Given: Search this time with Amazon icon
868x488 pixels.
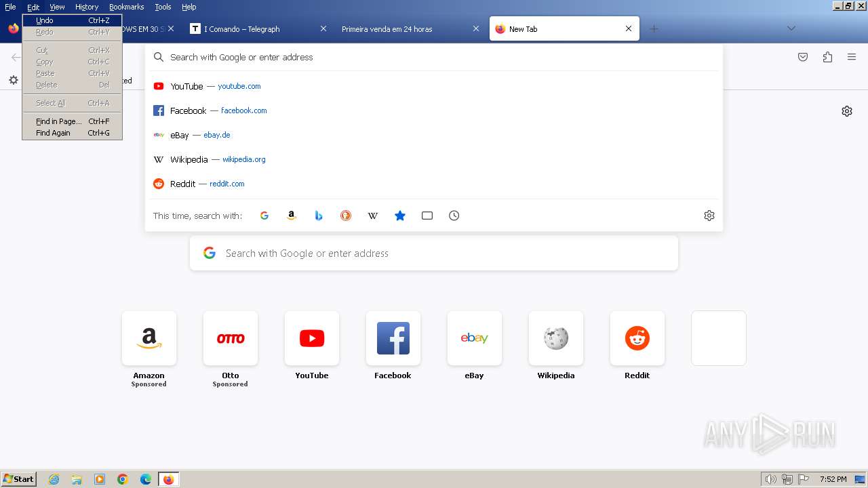Looking at the screenshot, I should pos(292,216).
